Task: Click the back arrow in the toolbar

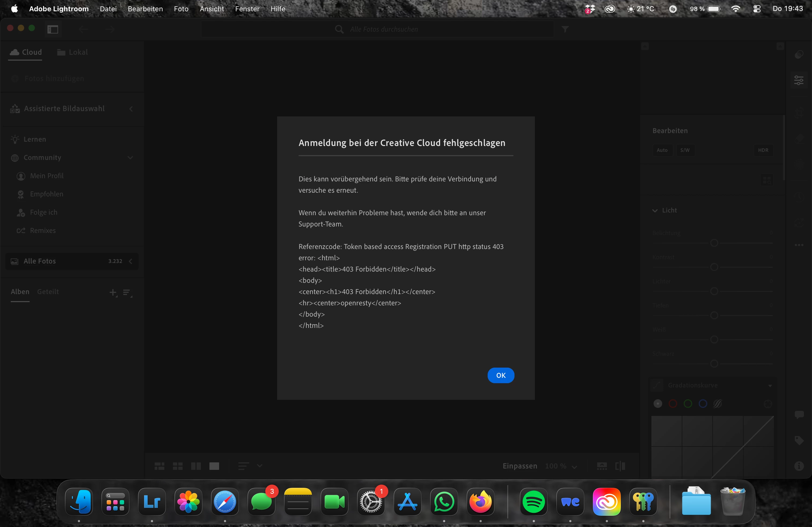Action: (83, 29)
